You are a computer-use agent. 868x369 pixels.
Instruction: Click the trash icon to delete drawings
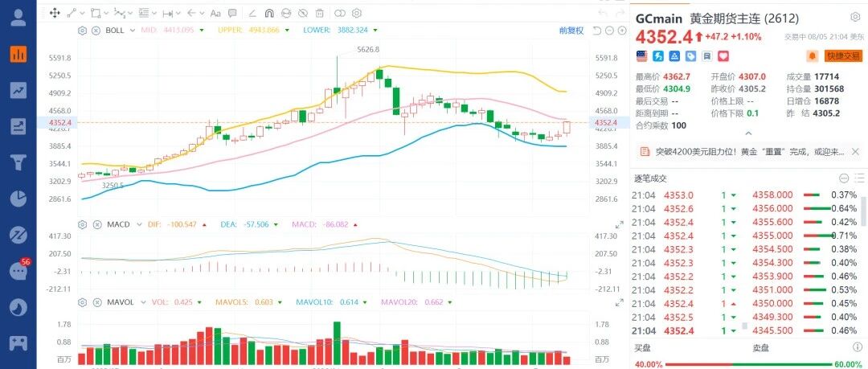319,14
